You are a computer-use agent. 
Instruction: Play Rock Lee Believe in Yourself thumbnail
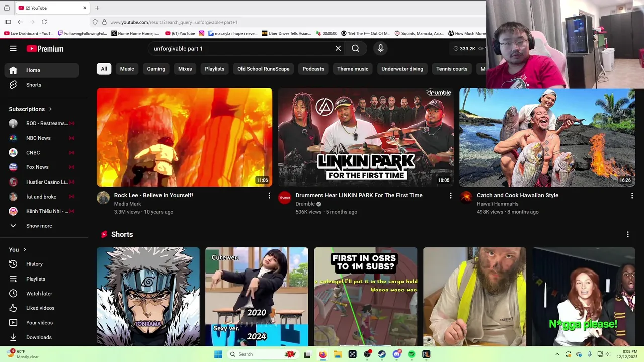(x=184, y=137)
